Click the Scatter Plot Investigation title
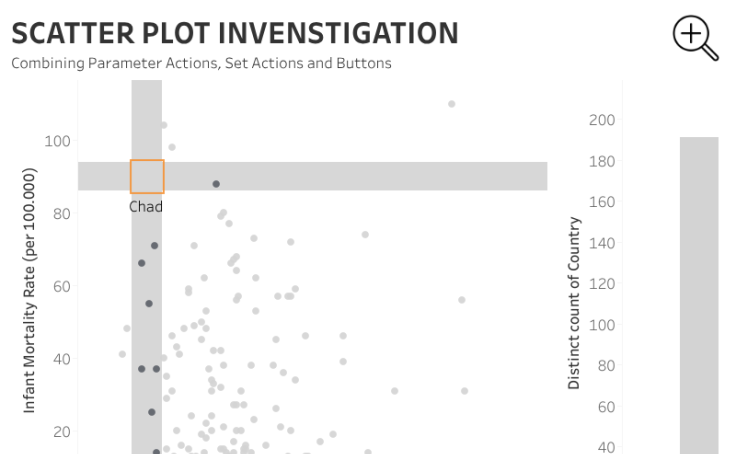 [235, 33]
